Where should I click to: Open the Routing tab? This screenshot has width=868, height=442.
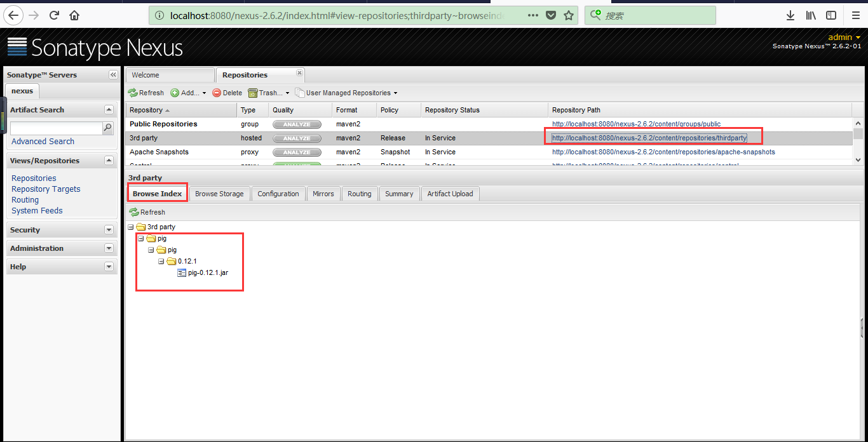[360, 194]
